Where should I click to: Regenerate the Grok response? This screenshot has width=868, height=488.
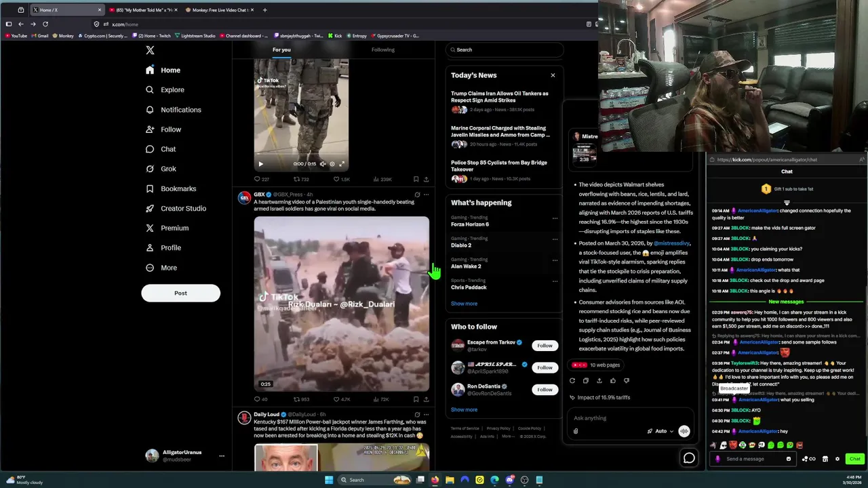(x=572, y=381)
